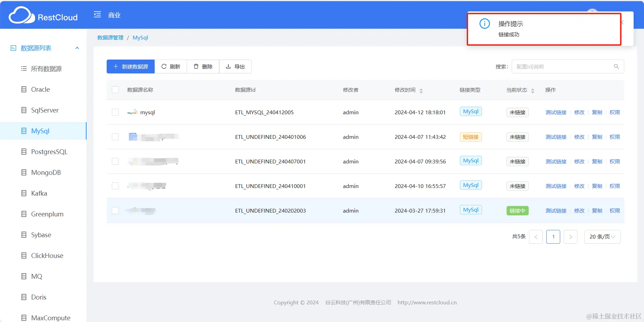Viewport: 644px width, 322px height.
Task: Open the restcloud.cn footer link
Action: pyautogui.click(x=427, y=302)
